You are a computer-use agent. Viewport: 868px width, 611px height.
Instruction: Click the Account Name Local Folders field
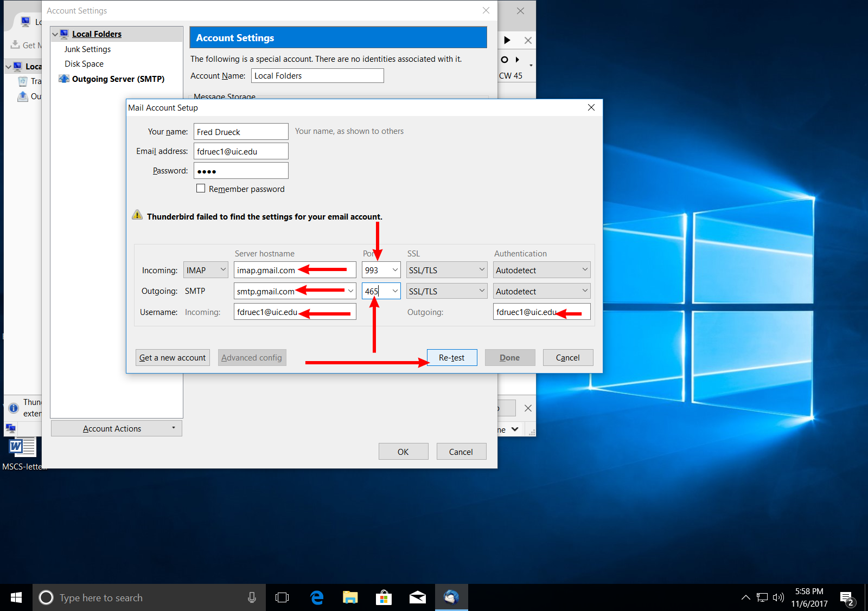[x=317, y=75]
